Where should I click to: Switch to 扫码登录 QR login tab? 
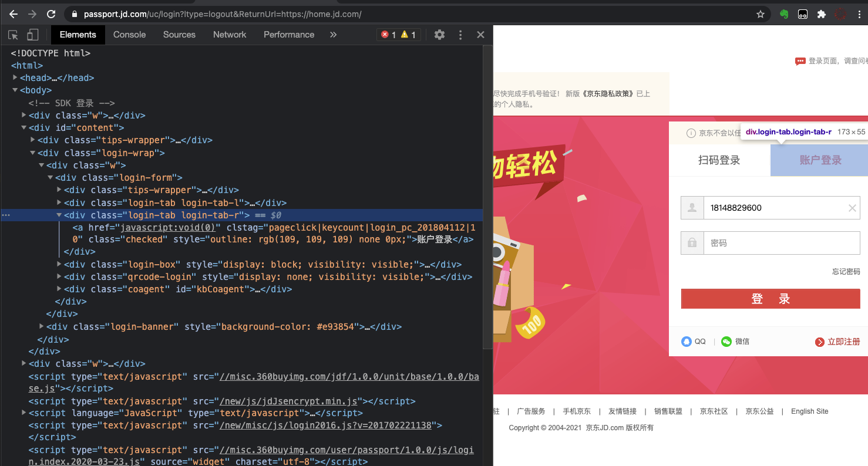click(719, 160)
